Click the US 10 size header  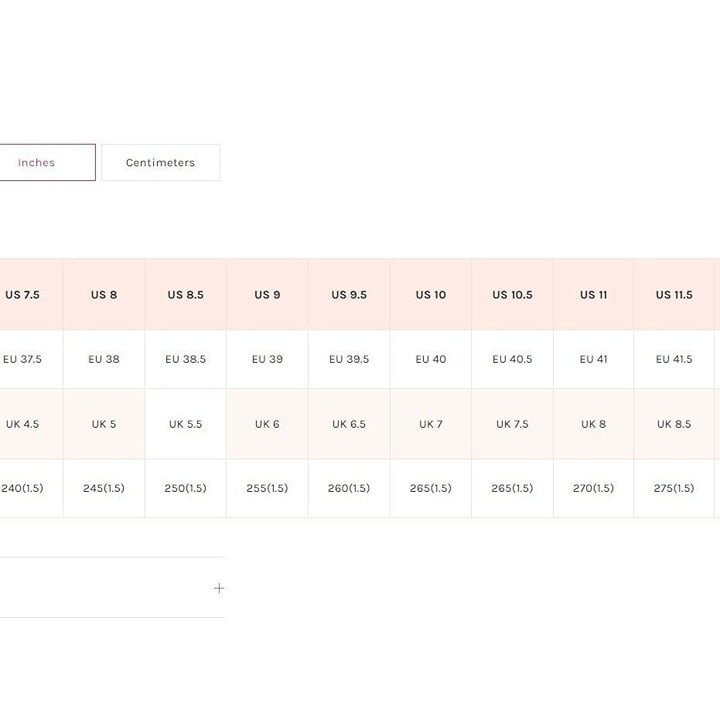click(x=431, y=294)
